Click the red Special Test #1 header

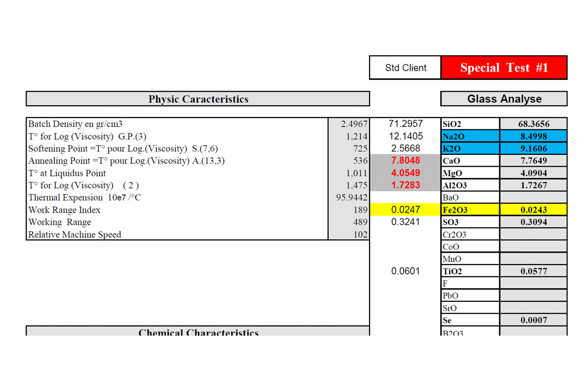point(504,68)
